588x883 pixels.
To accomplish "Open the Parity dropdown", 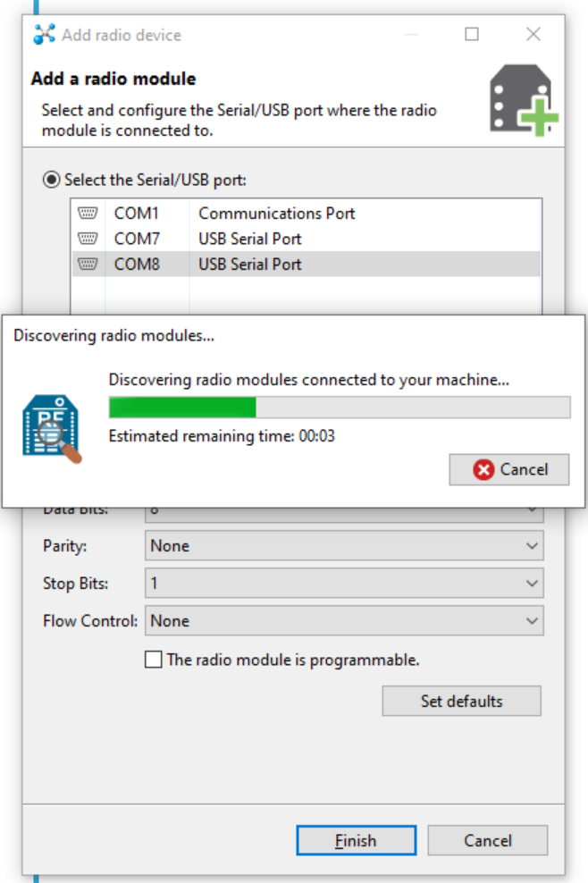I will (343, 545).
